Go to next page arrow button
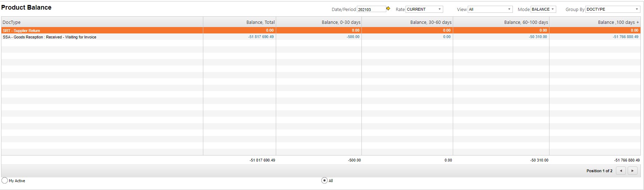Viewport: 644px width, 190px height. [632, 171]
